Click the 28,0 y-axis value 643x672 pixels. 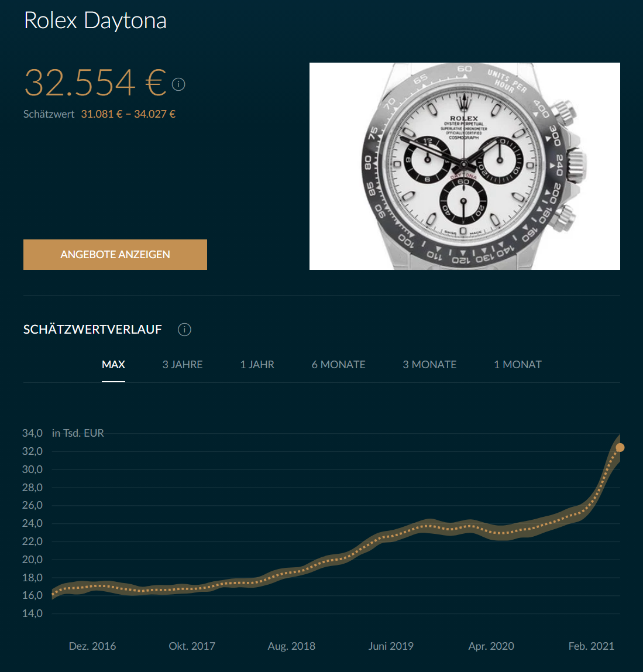pyautogui.click(x=33, y=487)
